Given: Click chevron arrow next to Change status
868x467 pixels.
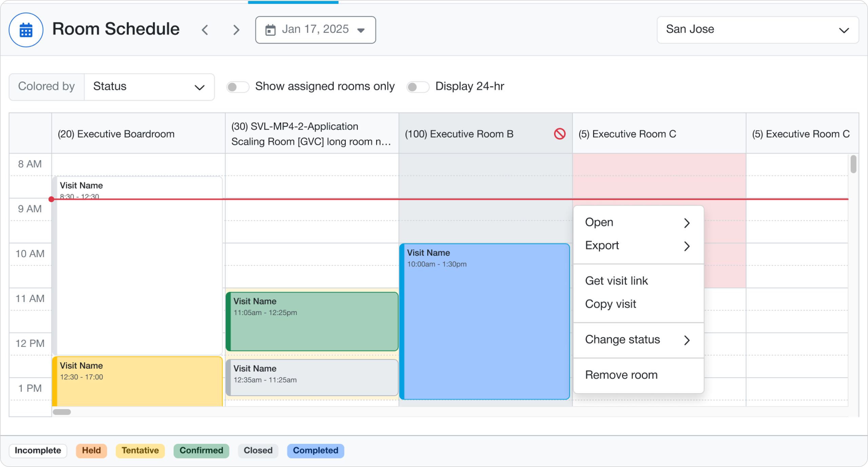Looking at the screenshot, I should click(x=687, y=340).
